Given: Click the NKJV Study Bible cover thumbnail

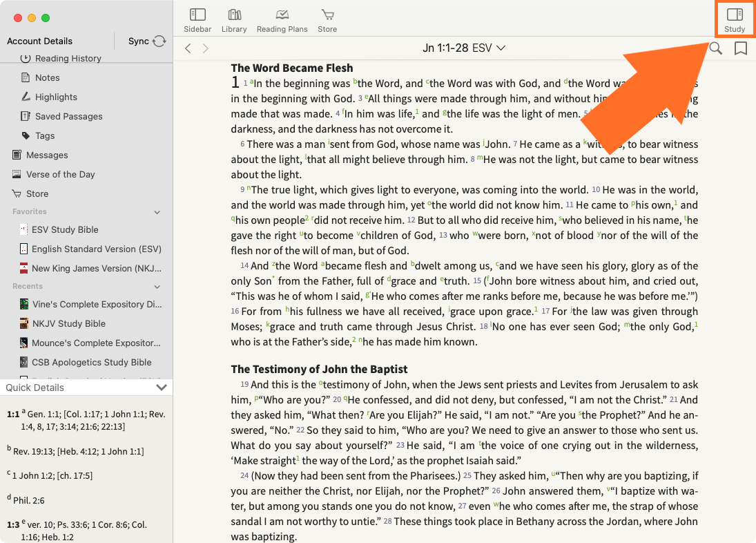Looking at the screenshot, I should click(23, 323).
